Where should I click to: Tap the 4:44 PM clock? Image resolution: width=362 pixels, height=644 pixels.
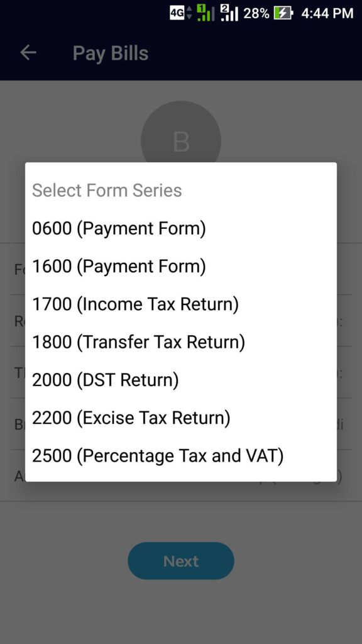tap(327, 13)
